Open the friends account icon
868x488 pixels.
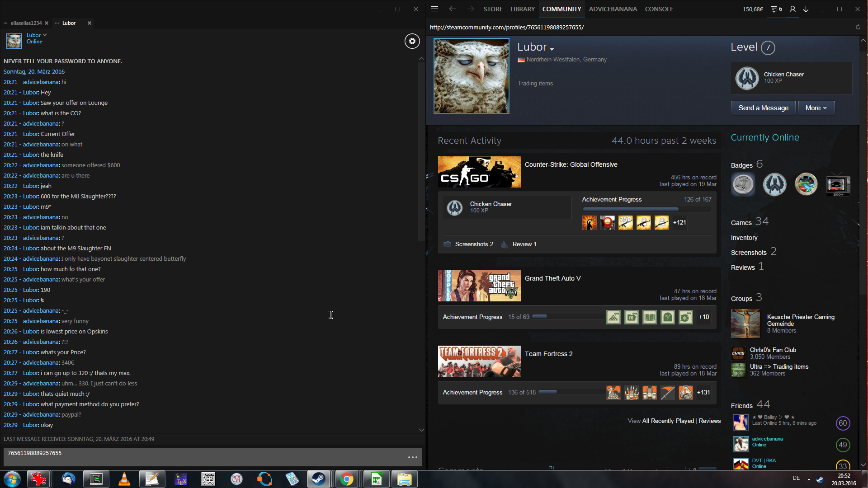click(x=793, y=9)
